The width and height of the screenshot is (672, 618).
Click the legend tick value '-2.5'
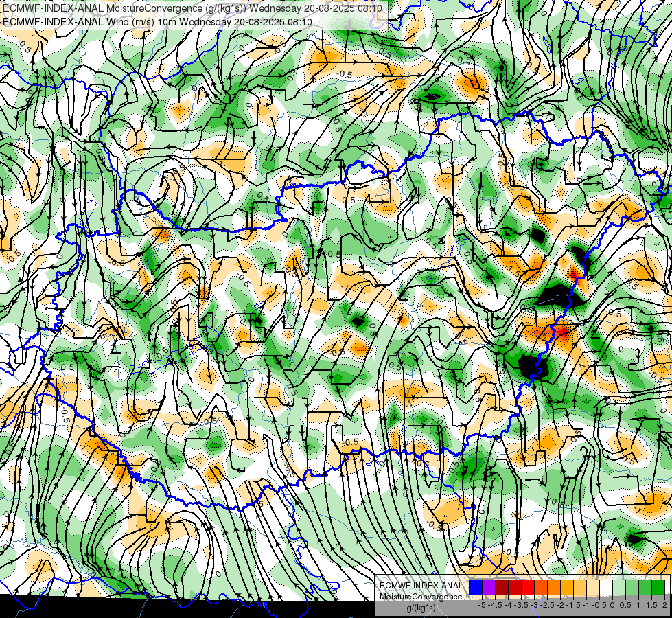tap(547, 605)
